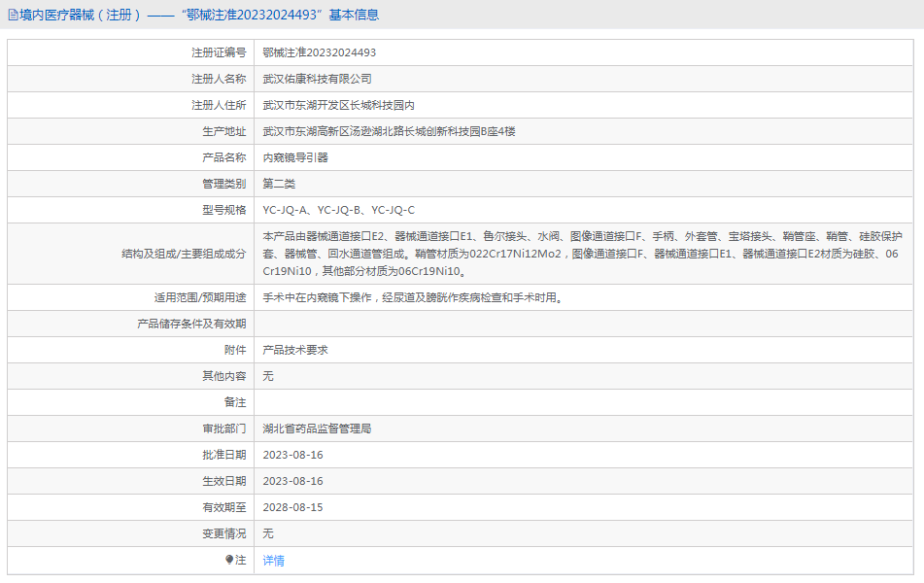Click the 注册人住所 label
The image size is (924, 583).
(x=219, y=105)
